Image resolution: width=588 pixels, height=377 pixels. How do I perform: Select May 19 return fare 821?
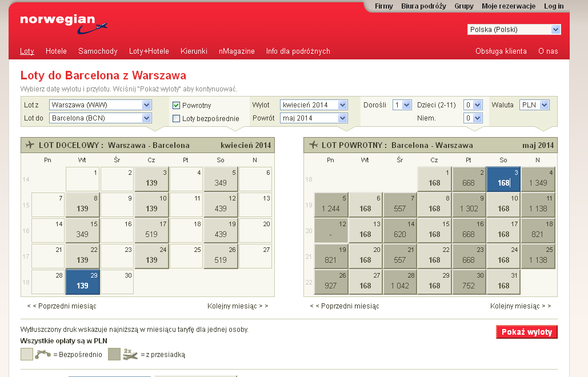[x=331, y=256]
